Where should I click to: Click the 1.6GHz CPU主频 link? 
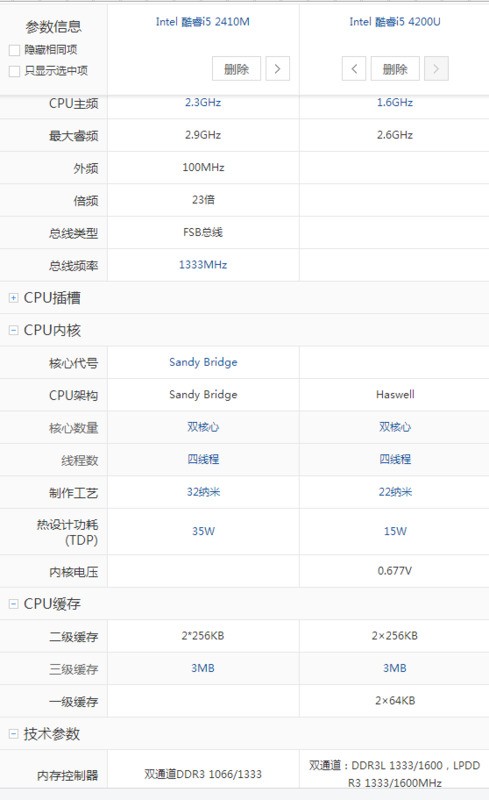[395, 103]
